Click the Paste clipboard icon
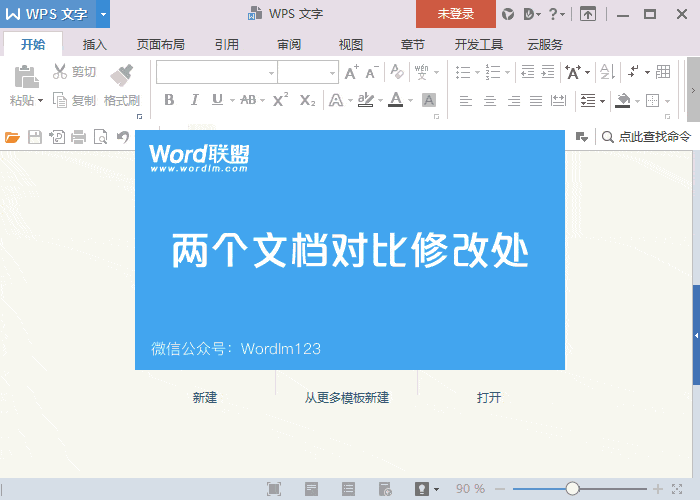The image size is (700, 500). pos(26,77)
